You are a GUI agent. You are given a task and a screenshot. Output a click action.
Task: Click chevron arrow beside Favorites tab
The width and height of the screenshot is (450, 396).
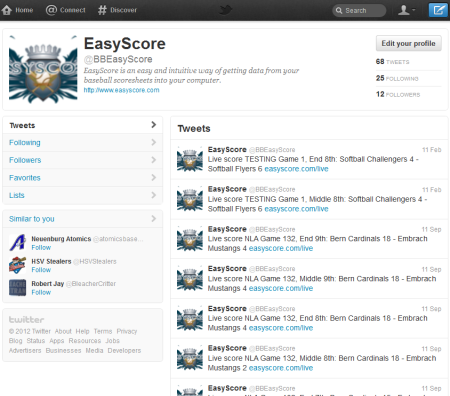[154, 177]
